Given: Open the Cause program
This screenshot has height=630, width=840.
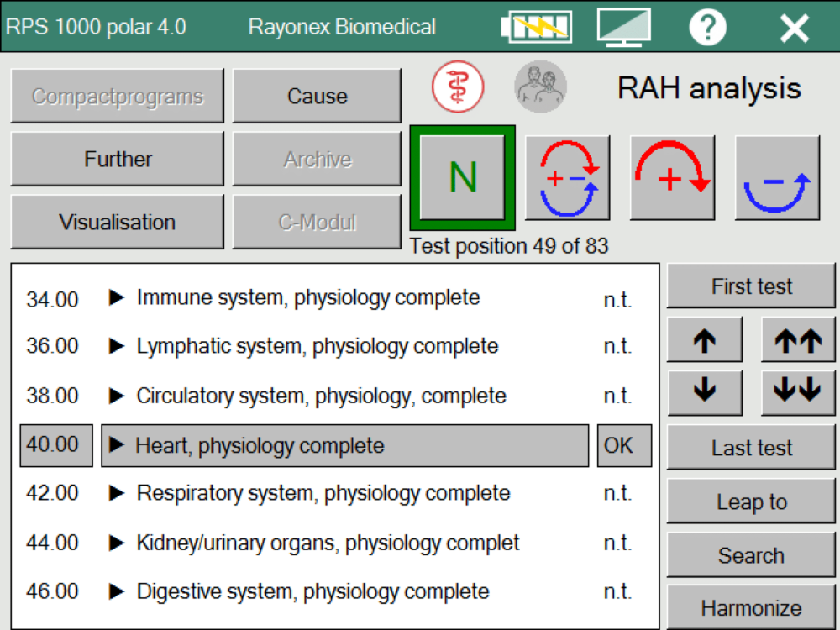Looking at the screenshot, I should pyautogui.click(x=317, y=95).
